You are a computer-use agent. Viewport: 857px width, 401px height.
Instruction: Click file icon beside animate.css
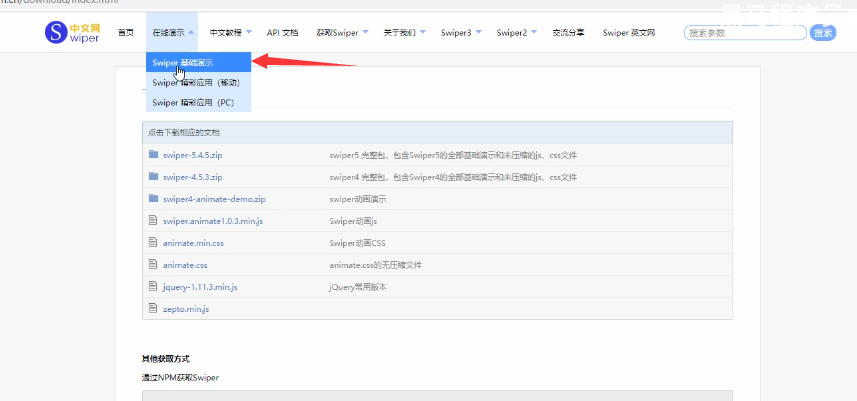point(153,264)
